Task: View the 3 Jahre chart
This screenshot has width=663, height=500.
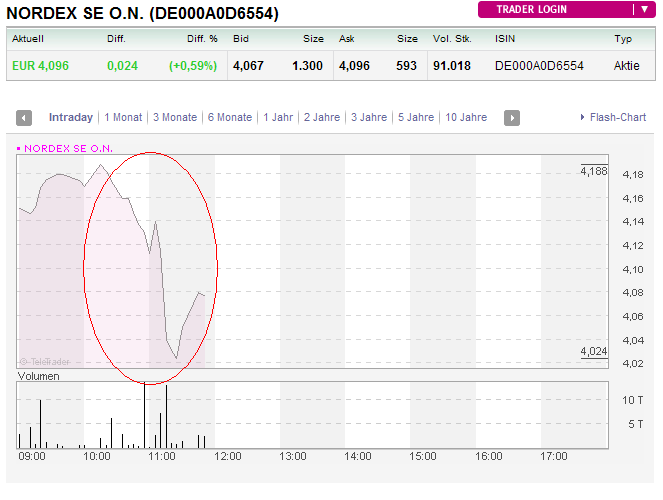Action: (x=369, y=118)
